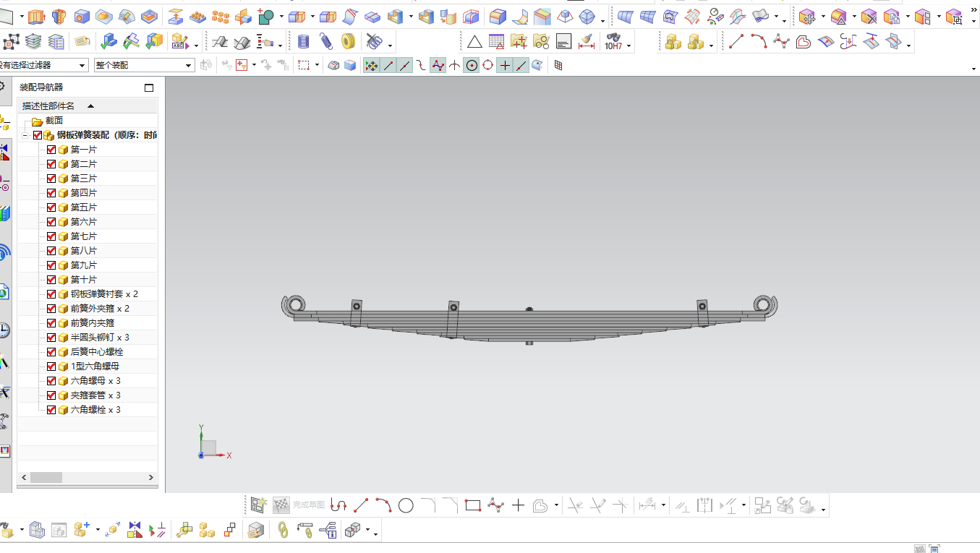Click the Move Component icon
980x553 pixels.
pos(112,530)
